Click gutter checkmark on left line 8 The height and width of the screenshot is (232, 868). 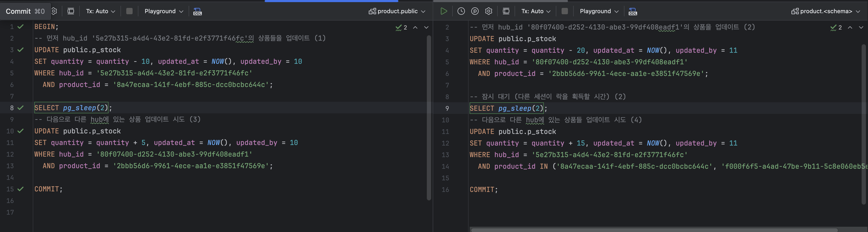(21, 108)
